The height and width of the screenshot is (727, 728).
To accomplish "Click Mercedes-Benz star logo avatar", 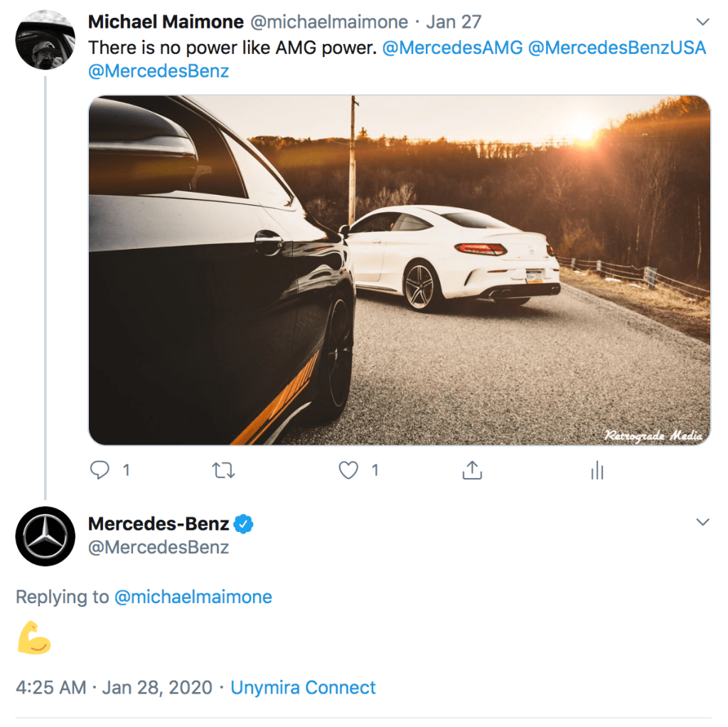I will (x=45, y=536).
